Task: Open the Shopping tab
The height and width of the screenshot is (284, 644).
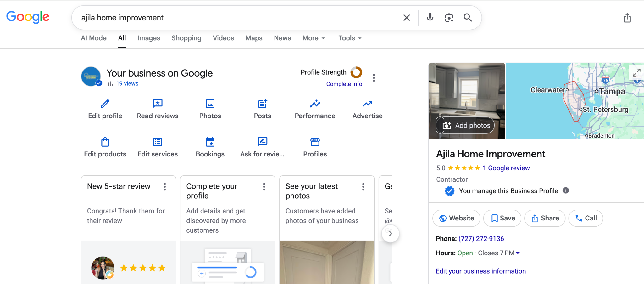Action: click(x=186, y=38)
